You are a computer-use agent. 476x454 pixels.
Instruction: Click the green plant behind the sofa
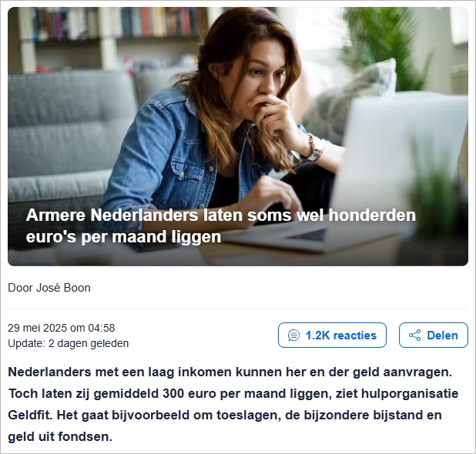(388, 45)
